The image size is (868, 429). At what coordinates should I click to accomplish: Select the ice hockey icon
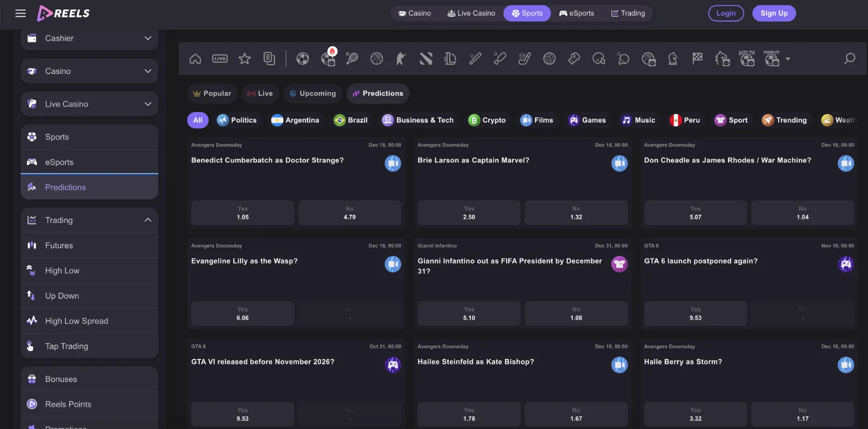(x=525, y=59)
